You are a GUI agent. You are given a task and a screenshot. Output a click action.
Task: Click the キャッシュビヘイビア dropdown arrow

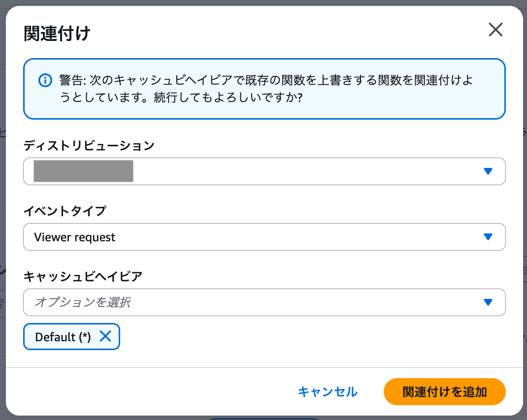tap(488, 302)
